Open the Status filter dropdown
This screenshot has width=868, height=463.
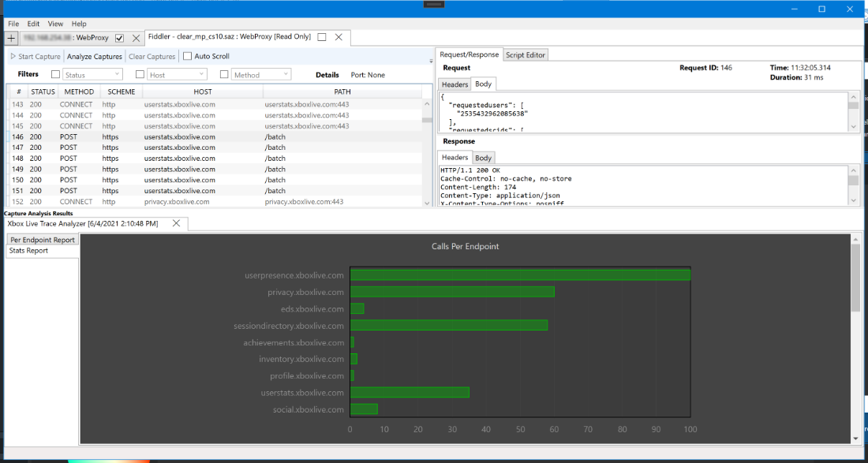click(x=92, y=74)
